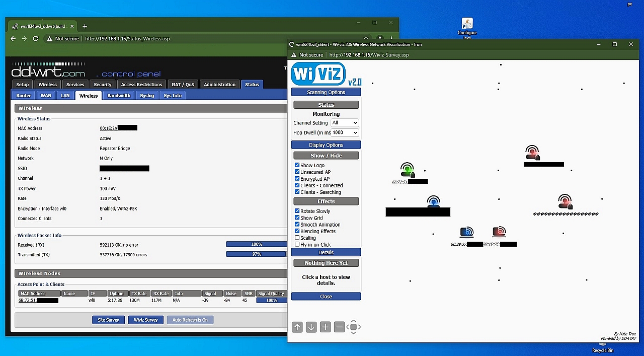The width and height of the screenshot is (644, 356).
Task: Open the Setup tab
Action: point(23,85)
